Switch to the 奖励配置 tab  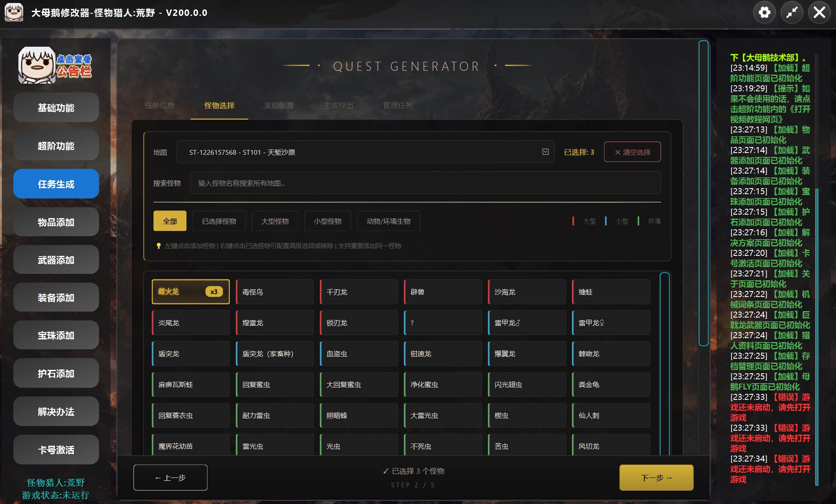point(279,105)
